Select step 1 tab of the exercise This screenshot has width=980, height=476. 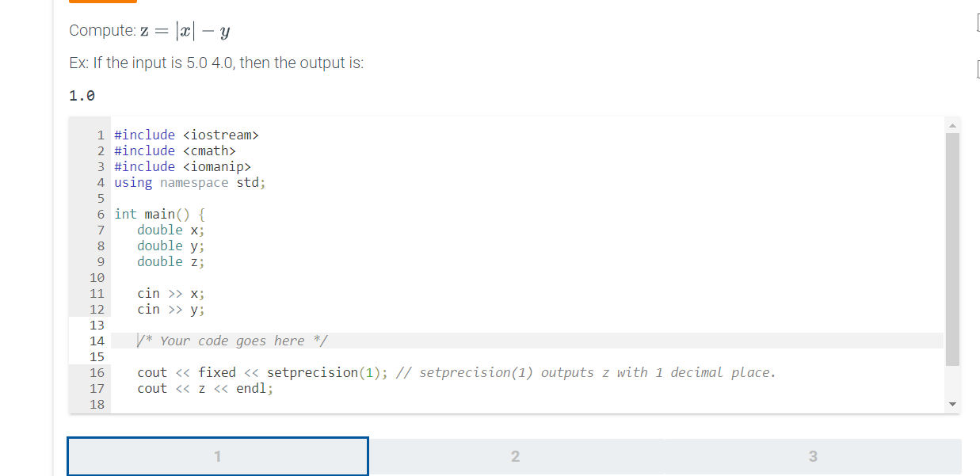point(217,455)
